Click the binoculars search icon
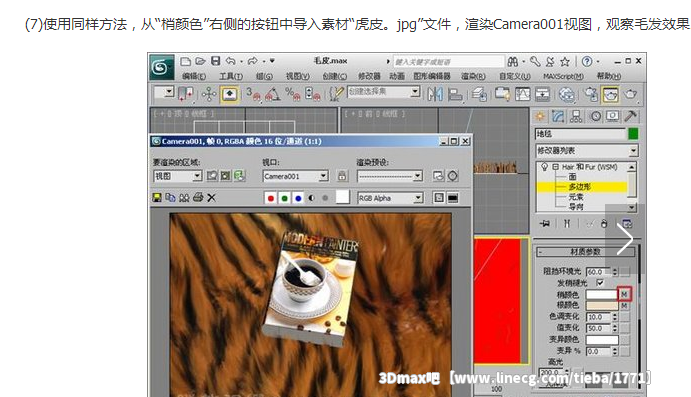 pyautogui.click(x=513, y=61)
